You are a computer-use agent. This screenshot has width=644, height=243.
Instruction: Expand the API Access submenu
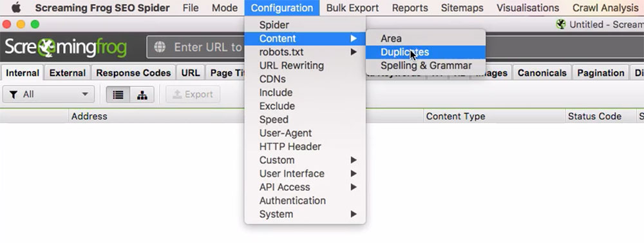305,187
